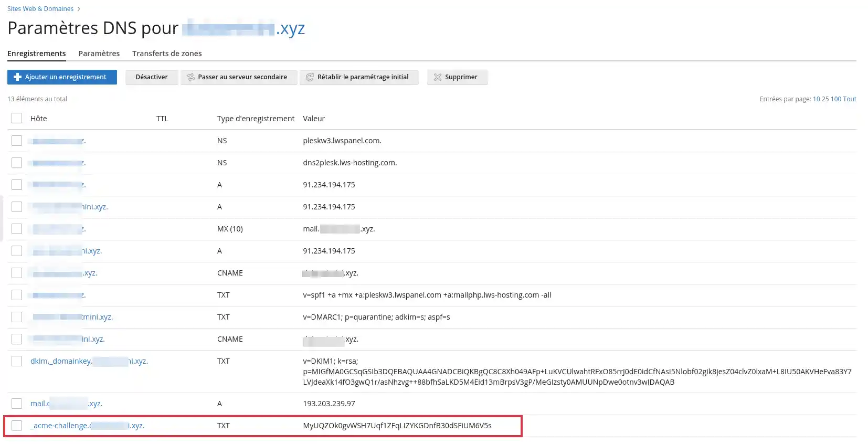Show 10 entries per page
This screenshot has width=868, height=444.
816,99
